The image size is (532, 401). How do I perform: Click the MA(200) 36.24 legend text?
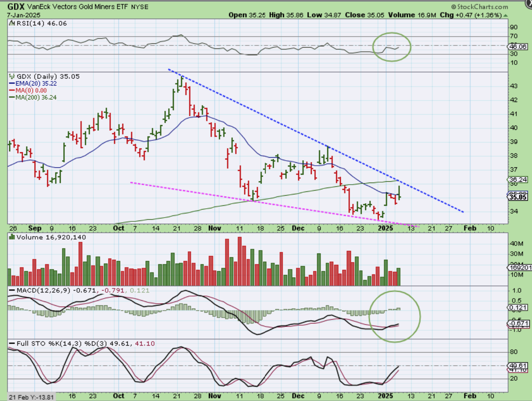[x=36, y=97]
